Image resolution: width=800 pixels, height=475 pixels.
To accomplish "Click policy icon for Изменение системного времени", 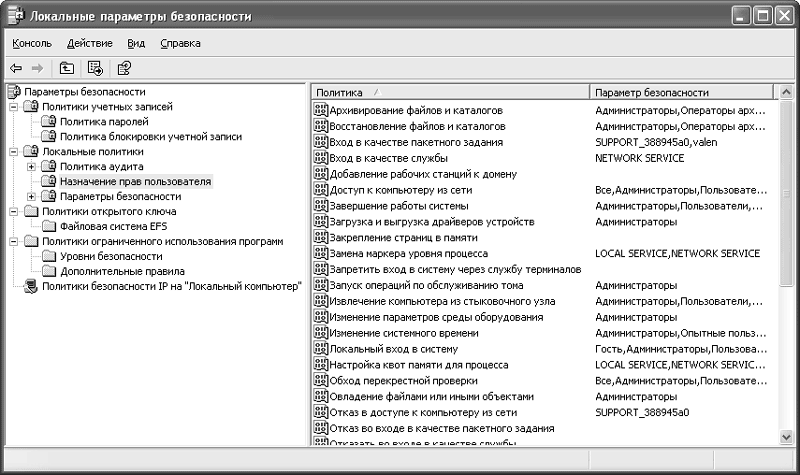I will (320, 333).
